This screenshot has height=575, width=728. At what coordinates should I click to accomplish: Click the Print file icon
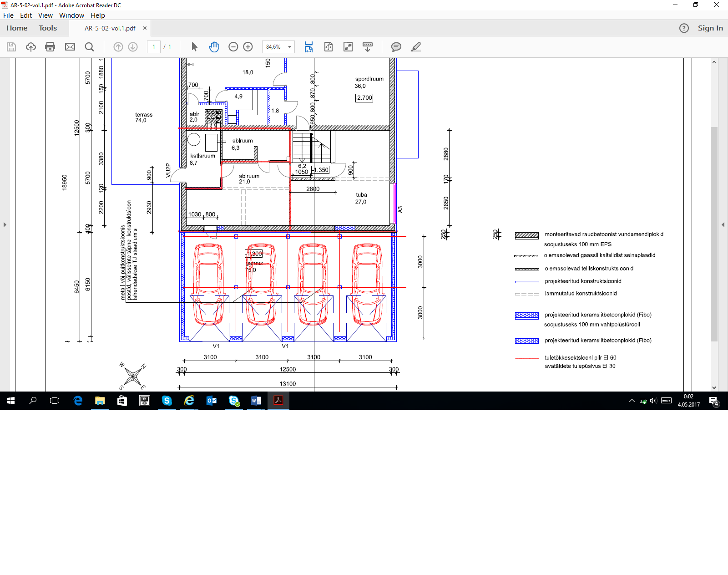pyautogui.click(x=50, y=47)
